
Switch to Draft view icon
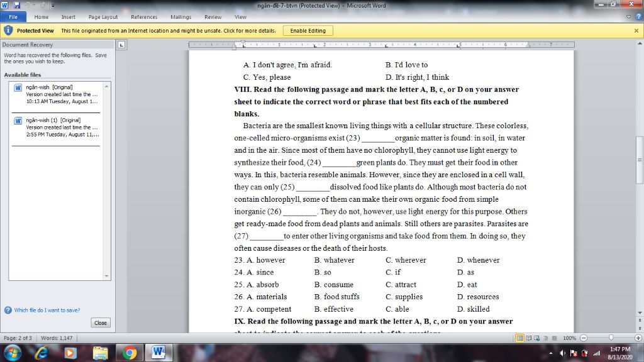pos(555,338)
